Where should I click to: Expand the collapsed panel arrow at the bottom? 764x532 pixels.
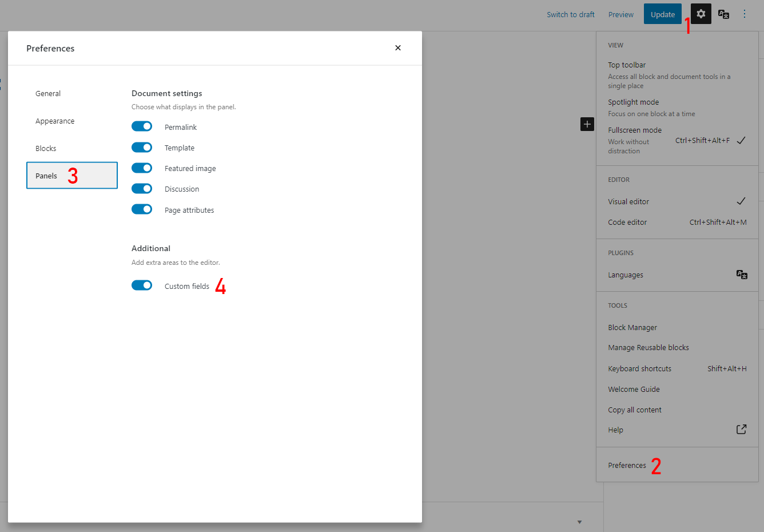pos(579,522)
